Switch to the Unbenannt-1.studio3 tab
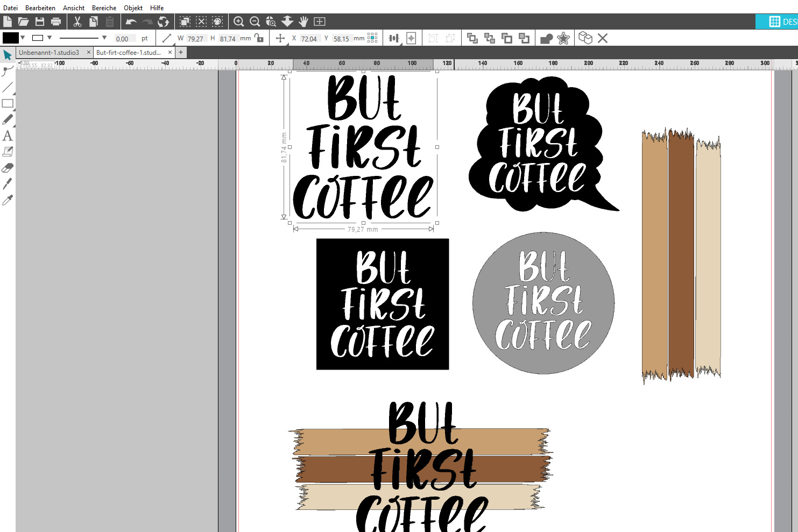The width and height of the screenshot is (798, 532). [x=49, y=53]
